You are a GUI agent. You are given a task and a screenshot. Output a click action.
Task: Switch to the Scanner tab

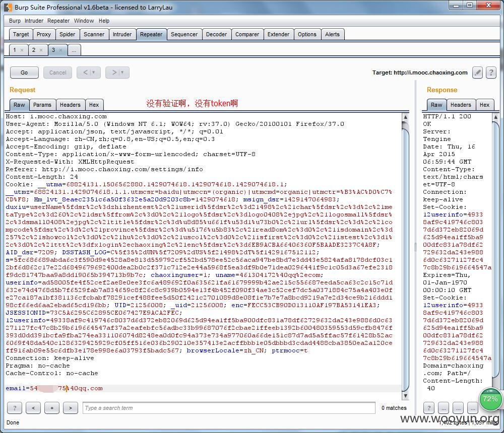[94, 34]
